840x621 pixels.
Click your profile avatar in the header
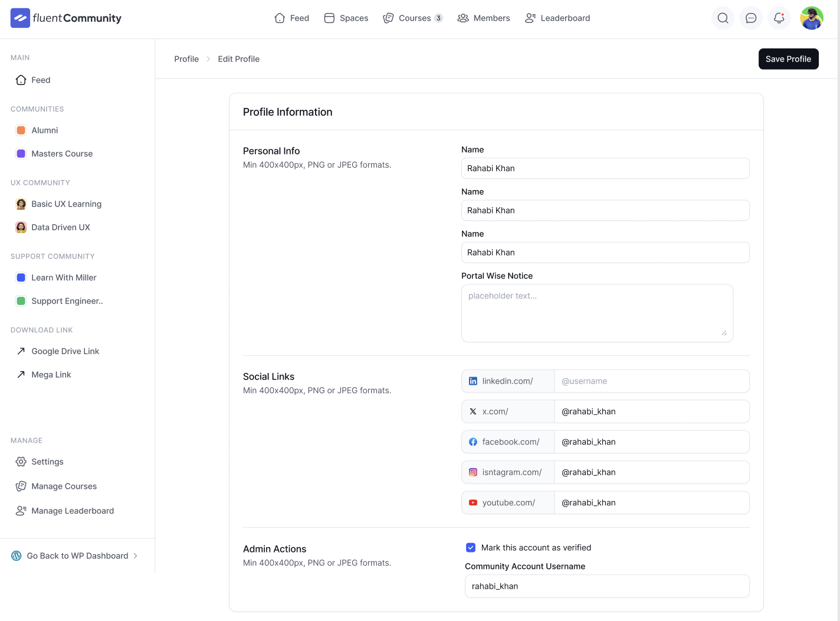click(812, 18)
